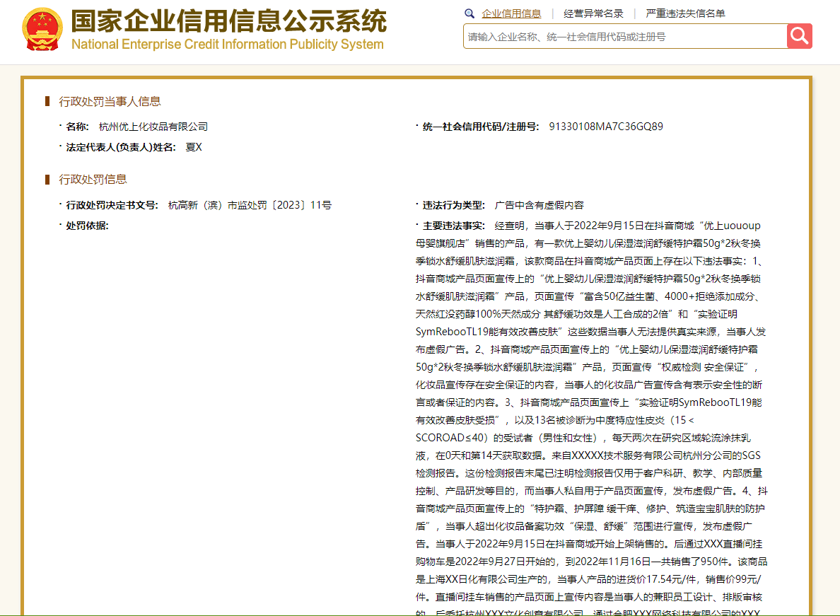This screenshot has height=616, width=840.
Task: Click the line beginning SymRebooTL19能有效改善皮肤
Action: pyautogui.click(x=590, y=332)
